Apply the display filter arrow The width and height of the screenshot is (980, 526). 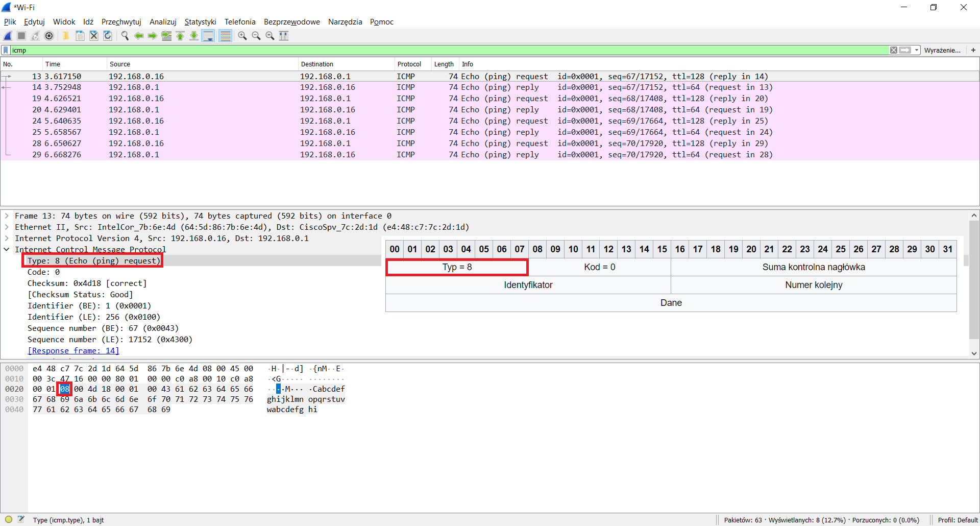coord(905,50)
